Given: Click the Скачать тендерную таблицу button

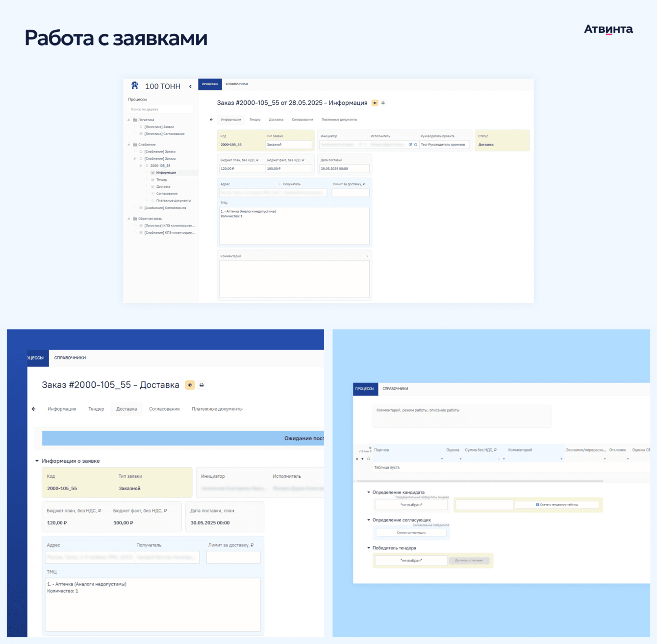Looking at the screenshot, I should coord(556,504).
